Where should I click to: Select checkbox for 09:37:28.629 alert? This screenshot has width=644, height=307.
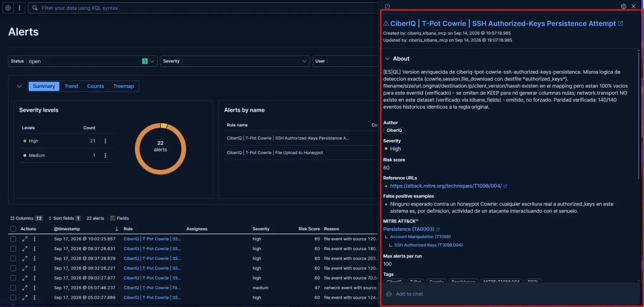[13, 258]
